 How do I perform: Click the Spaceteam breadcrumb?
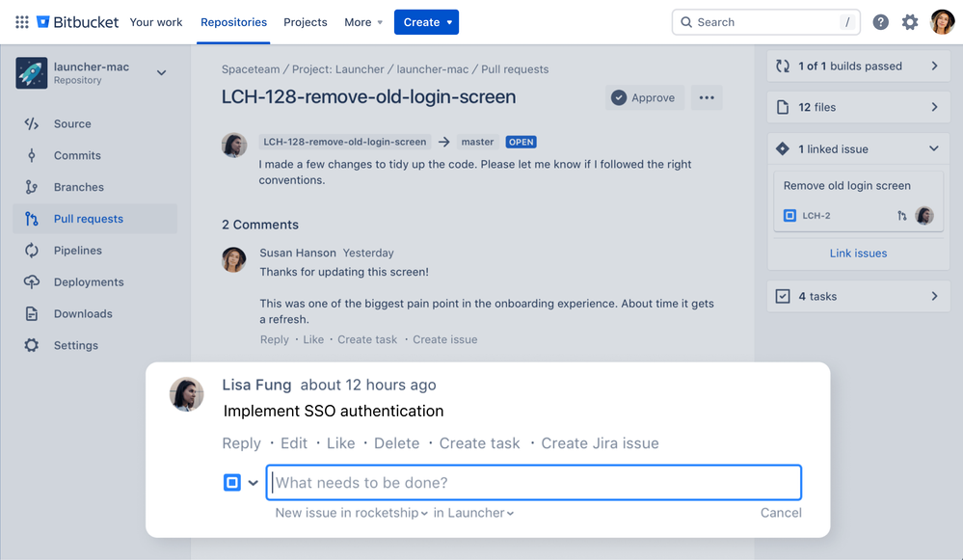point(251,69)
